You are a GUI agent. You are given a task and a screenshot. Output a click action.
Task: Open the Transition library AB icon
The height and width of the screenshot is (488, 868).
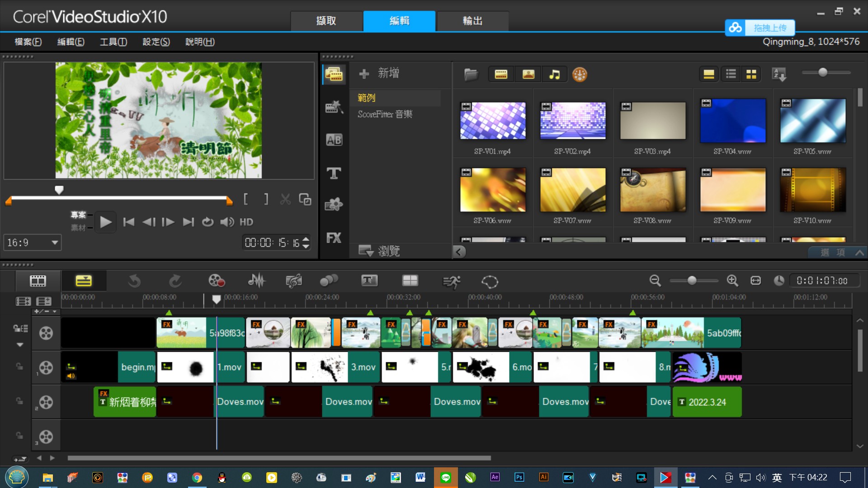tap(334, 140)
